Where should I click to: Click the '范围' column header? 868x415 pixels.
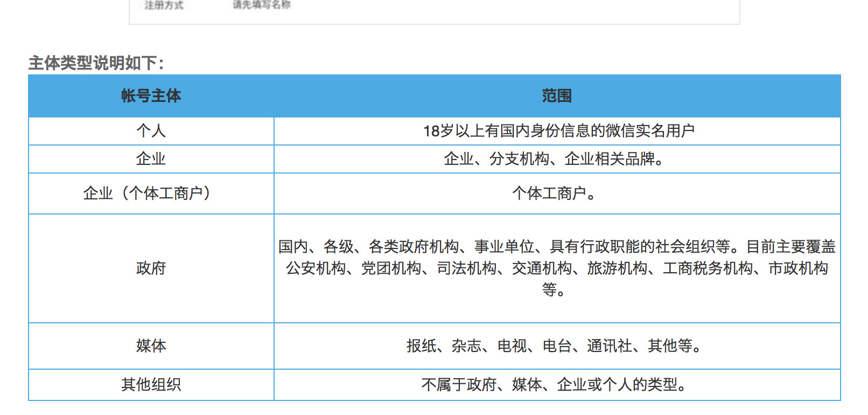tap(557, 96)
